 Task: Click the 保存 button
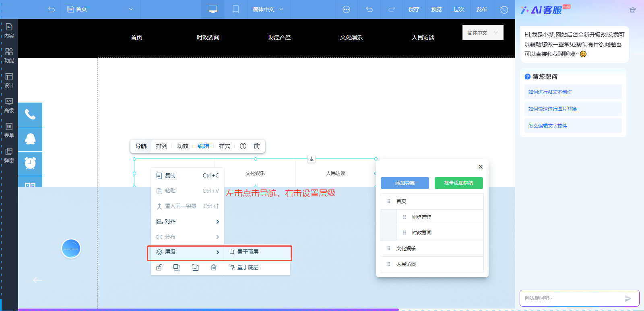coord(414,9)
